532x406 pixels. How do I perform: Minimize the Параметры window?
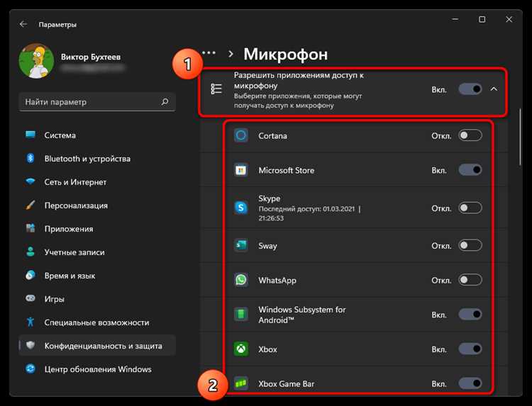(x=455, y=19)
